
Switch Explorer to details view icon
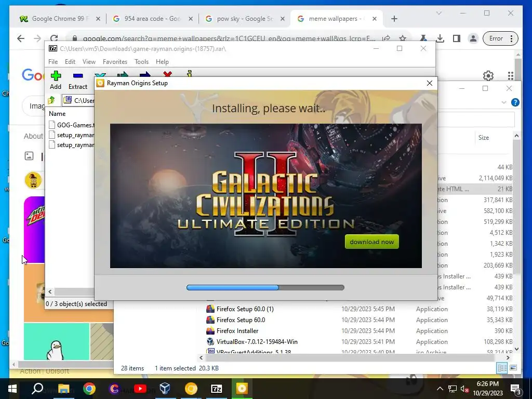[x=502, y=368]
